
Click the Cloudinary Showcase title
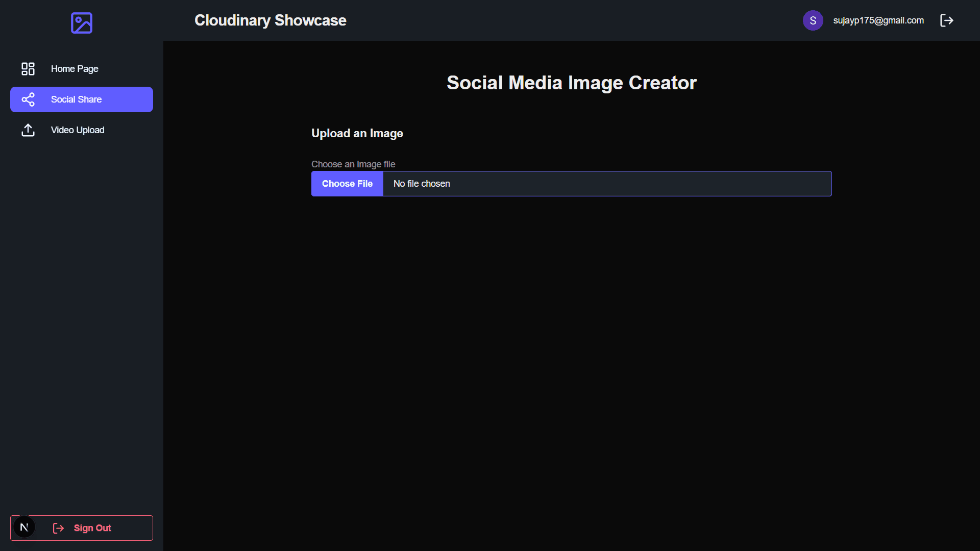tap(271, 20)
